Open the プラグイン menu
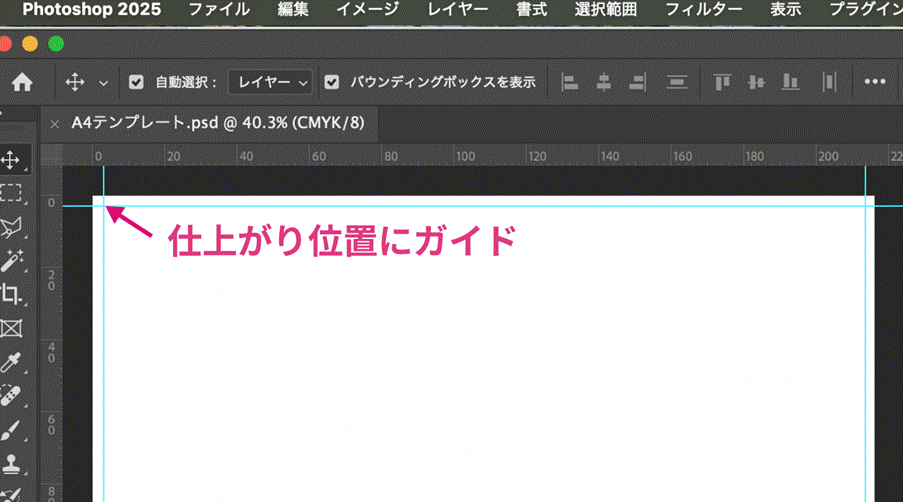This screenshot has height=502, width=903. 866,9
